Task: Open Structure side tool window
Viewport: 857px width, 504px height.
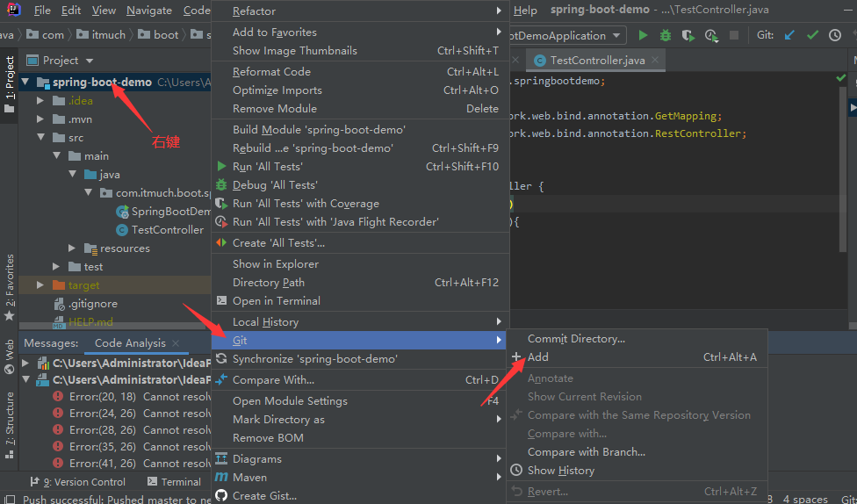Action: pos(10,425)
